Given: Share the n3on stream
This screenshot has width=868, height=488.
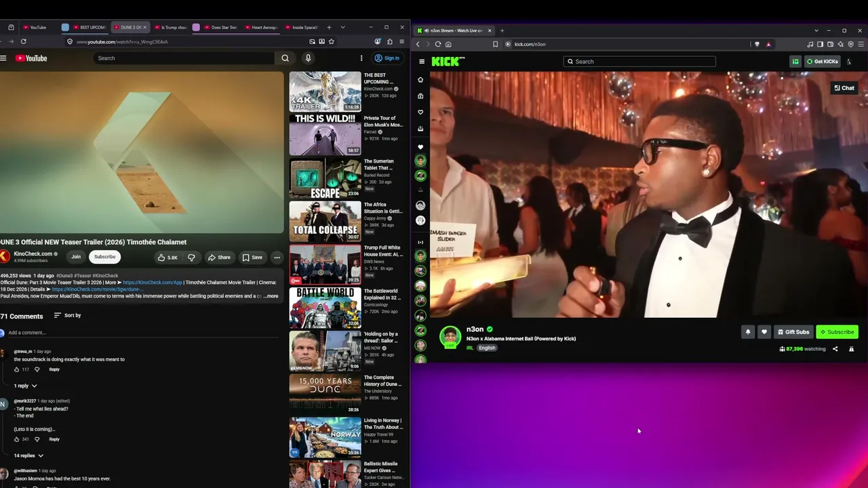Looking at the screenshot, I should click(x=835, y=349).
